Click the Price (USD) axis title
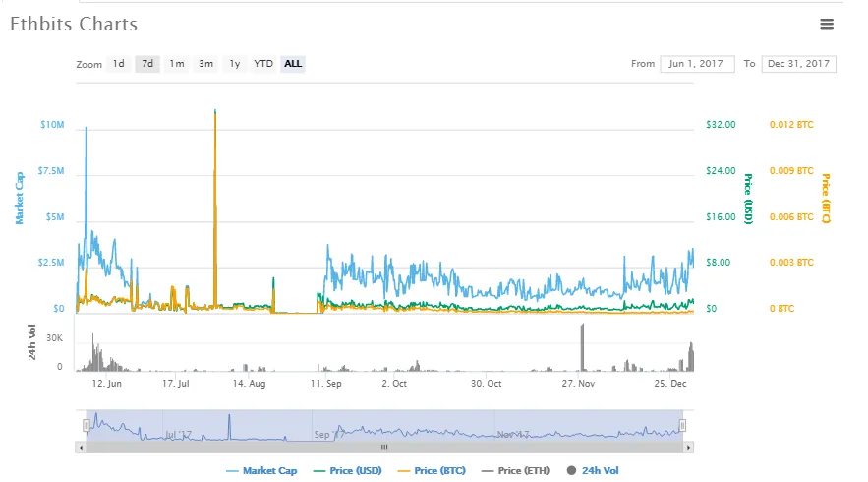This screenshot has width=868, height=482. 748,199
